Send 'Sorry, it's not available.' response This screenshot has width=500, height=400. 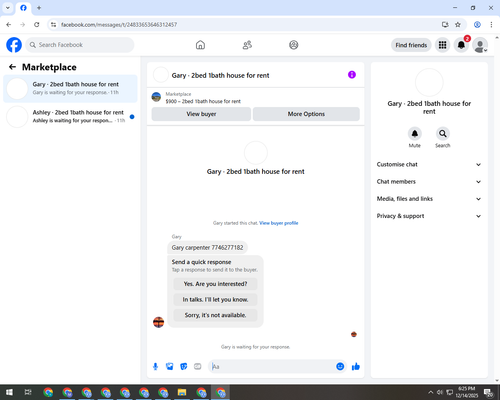[x=215, y=315]
